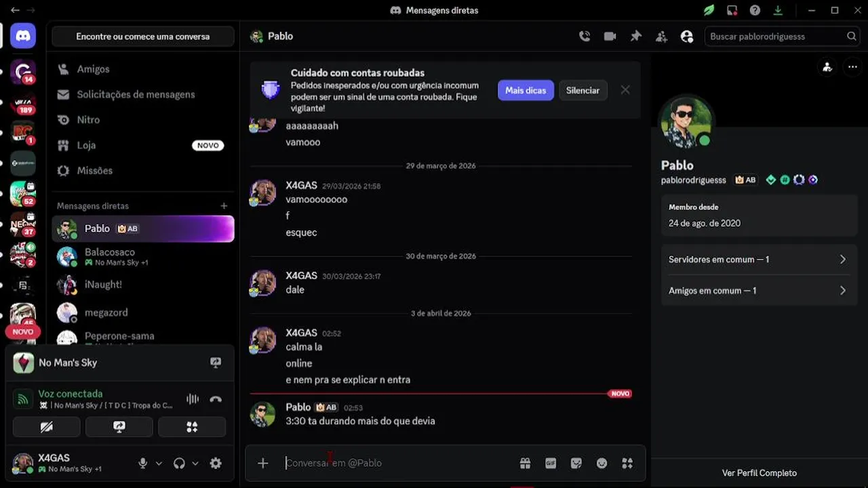Open Discord home direct messages icon
The image size is (868, 488).
(x=23, y=36)
